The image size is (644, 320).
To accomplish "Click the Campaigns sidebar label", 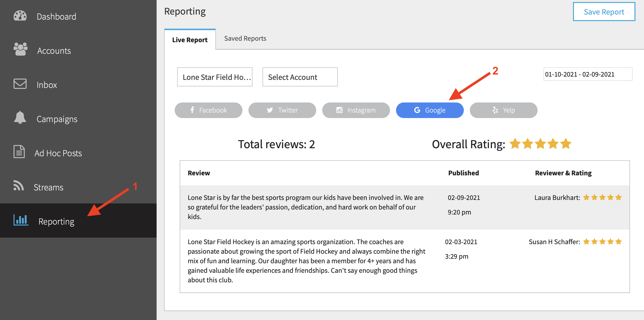I will pos(57,119).
